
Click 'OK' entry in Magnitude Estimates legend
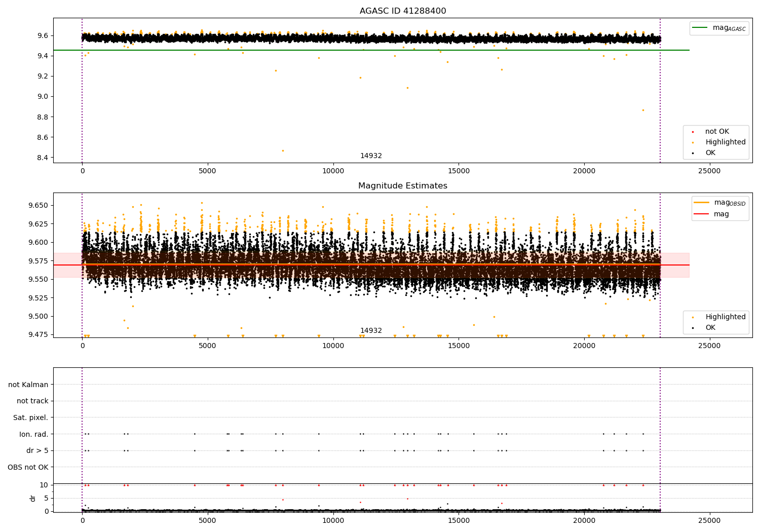pyautogui.click(x=710, y=328)
